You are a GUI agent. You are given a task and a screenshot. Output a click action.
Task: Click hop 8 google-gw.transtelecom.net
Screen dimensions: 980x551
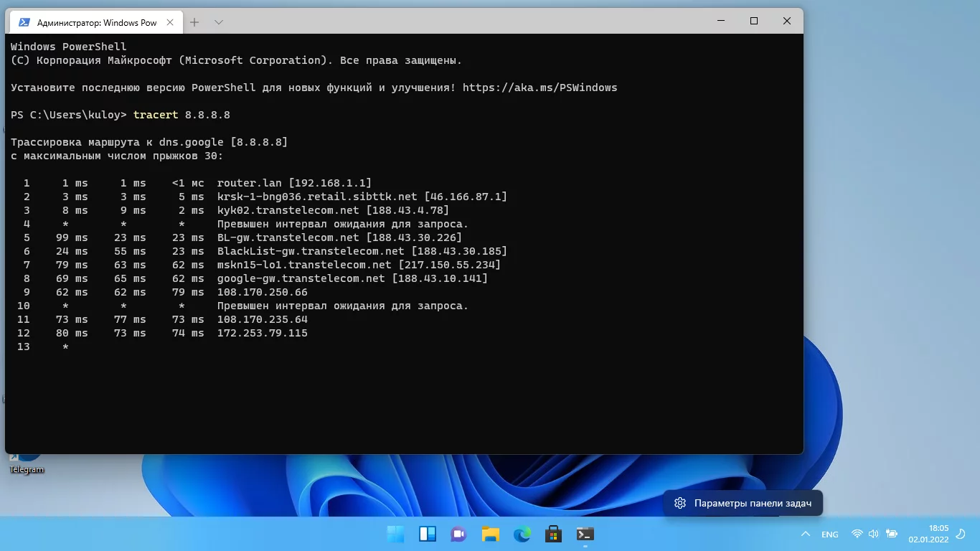point(352,278)
